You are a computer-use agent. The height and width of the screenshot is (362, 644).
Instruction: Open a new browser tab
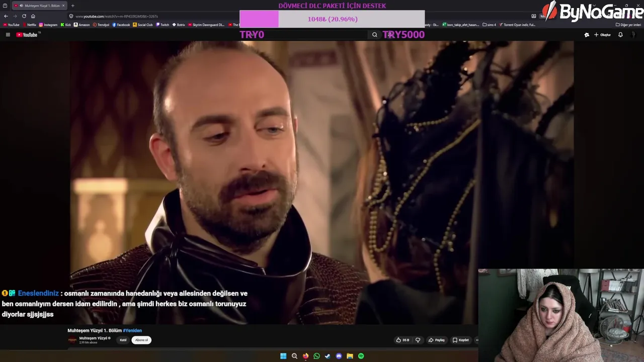[72, 6]
